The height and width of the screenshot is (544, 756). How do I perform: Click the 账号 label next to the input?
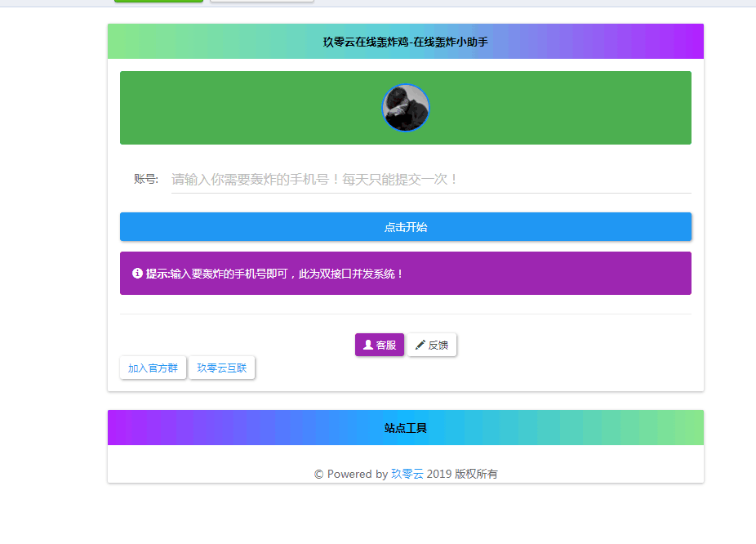point(144,178)
